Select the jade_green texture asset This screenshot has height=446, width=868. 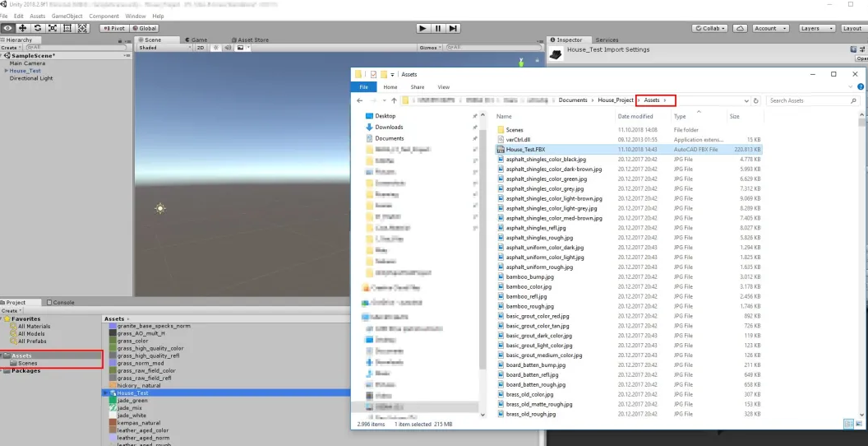coord(132,401)
